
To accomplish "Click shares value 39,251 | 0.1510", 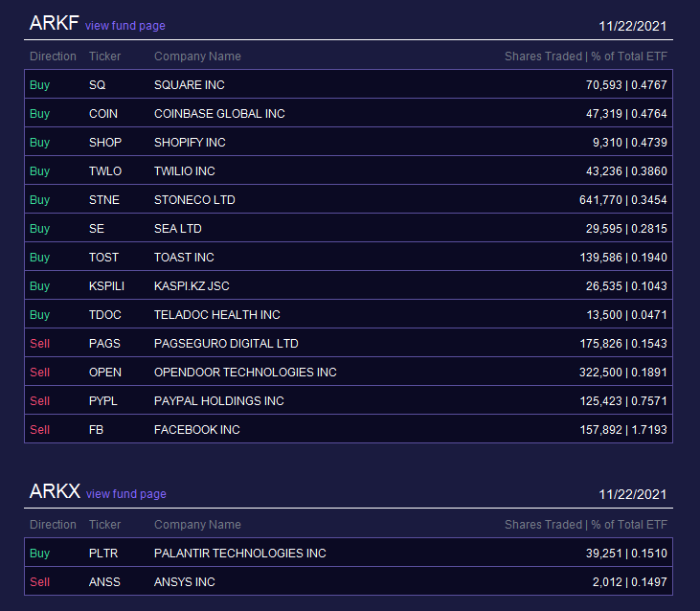I will (626, 554).
